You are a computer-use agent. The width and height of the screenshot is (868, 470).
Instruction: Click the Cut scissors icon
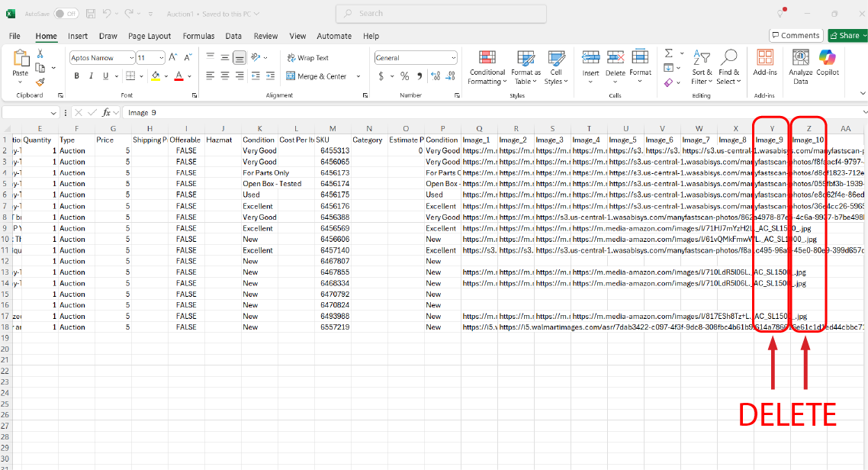pyautogui.click(x=40, y=54)
